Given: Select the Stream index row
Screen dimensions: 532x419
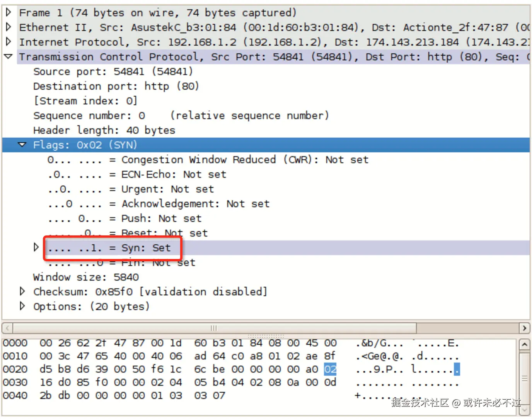Looking at the screenshot, I should pyautogui.click(x=85, y=100).
